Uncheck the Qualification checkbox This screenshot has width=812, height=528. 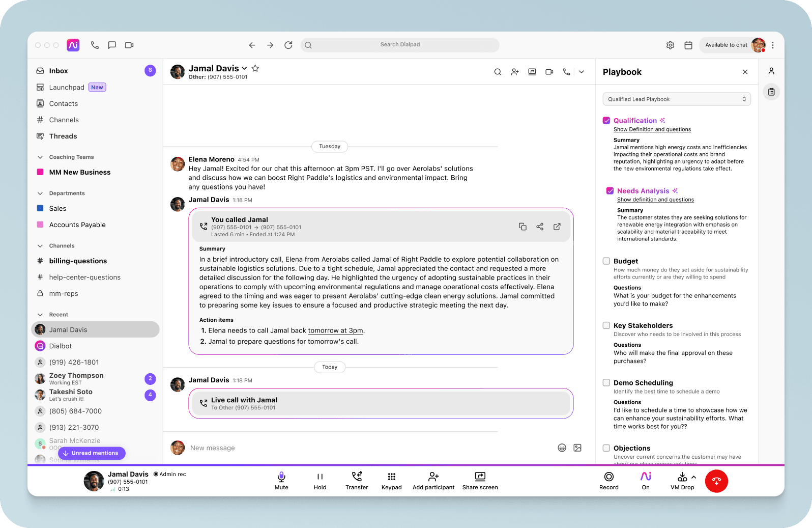tap(606, 121)
